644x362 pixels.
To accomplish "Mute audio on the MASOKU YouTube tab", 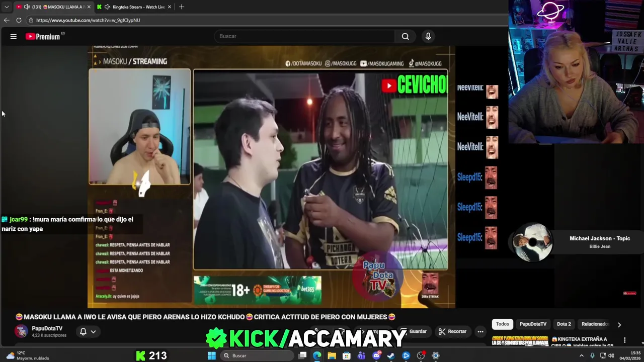I will coord(26,7).
